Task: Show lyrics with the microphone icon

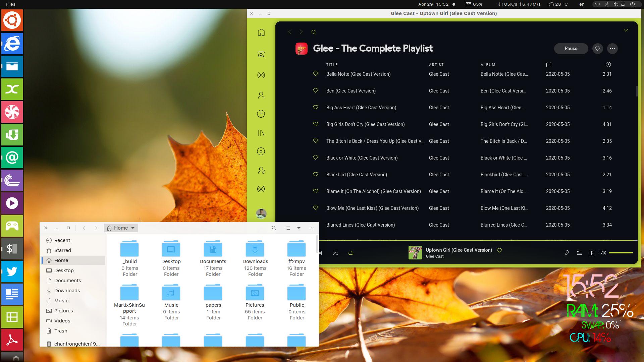Action: (x=567, y=253)
